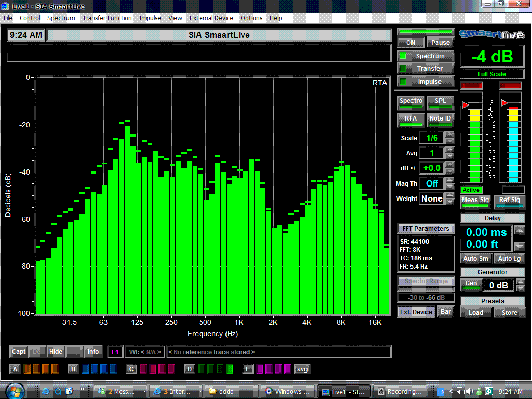Open the volume speaker tray icon
The image size is (532, 399).
(470, 391)
